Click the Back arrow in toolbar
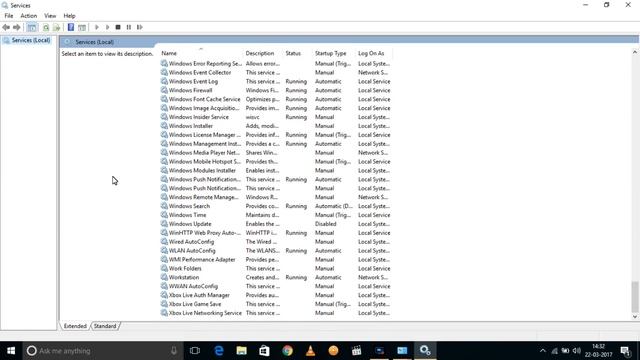This screenshot has height=360, width=640. [6, 27]
